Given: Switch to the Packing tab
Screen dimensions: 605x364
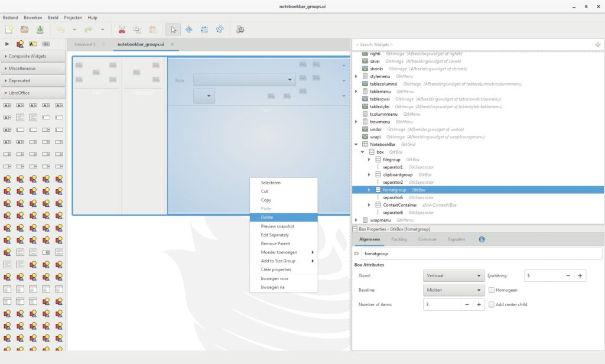Looking at the screenshot, I should pos(400,239).
